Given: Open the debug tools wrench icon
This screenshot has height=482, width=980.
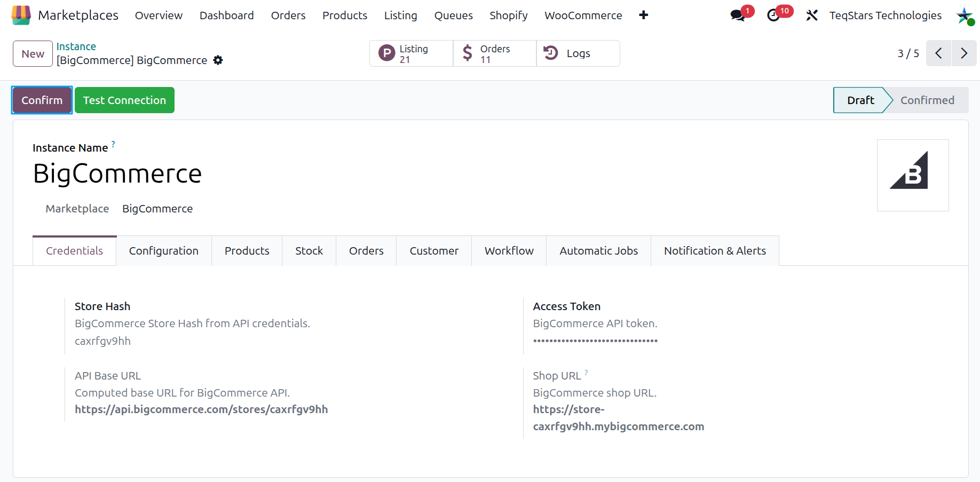Looking at the screenshot, I should pos(812,15).
